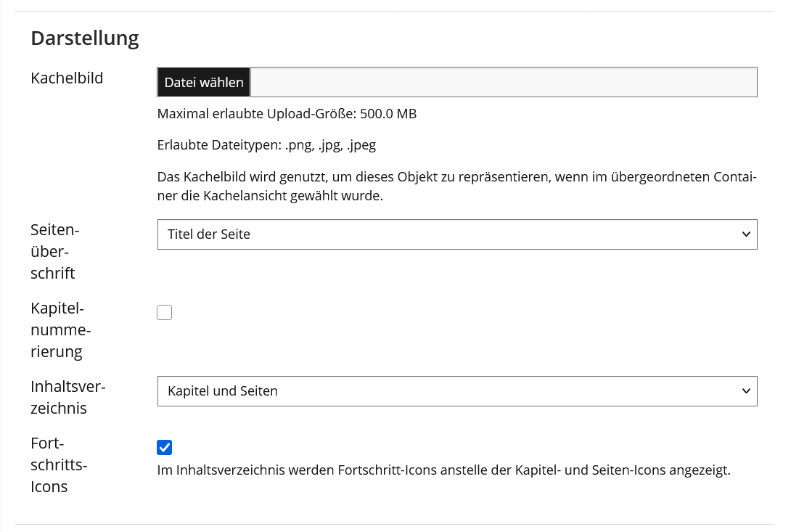Click the Erlaubte Dateitypen hint text
Viewport: 791px width, 532px height.
point(266,145)
